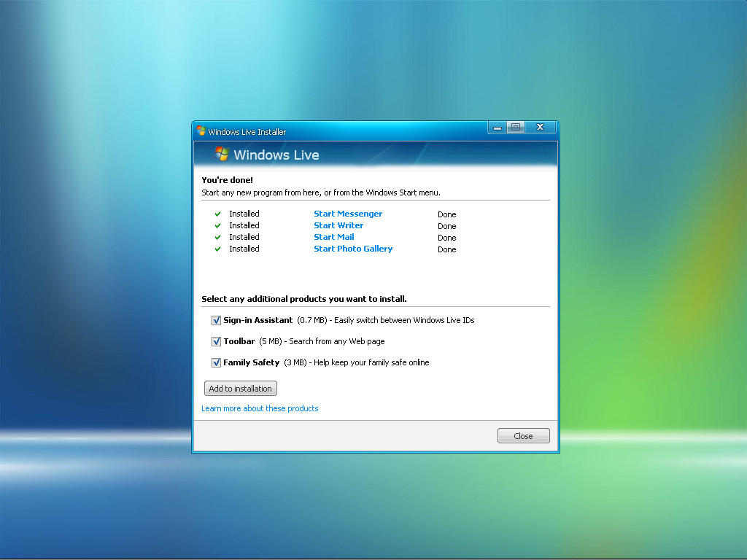Click Learn more about these products
The image size is (747, 560).
260,408
